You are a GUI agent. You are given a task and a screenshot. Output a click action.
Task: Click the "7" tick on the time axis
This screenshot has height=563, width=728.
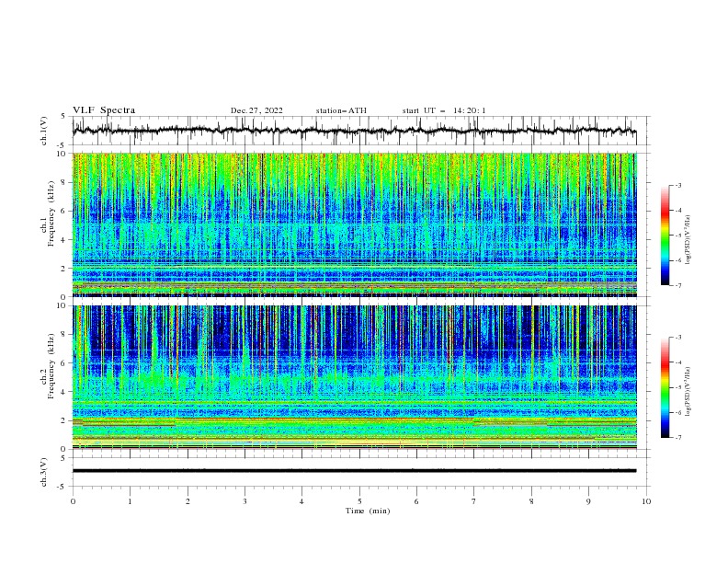coord(474,501)
